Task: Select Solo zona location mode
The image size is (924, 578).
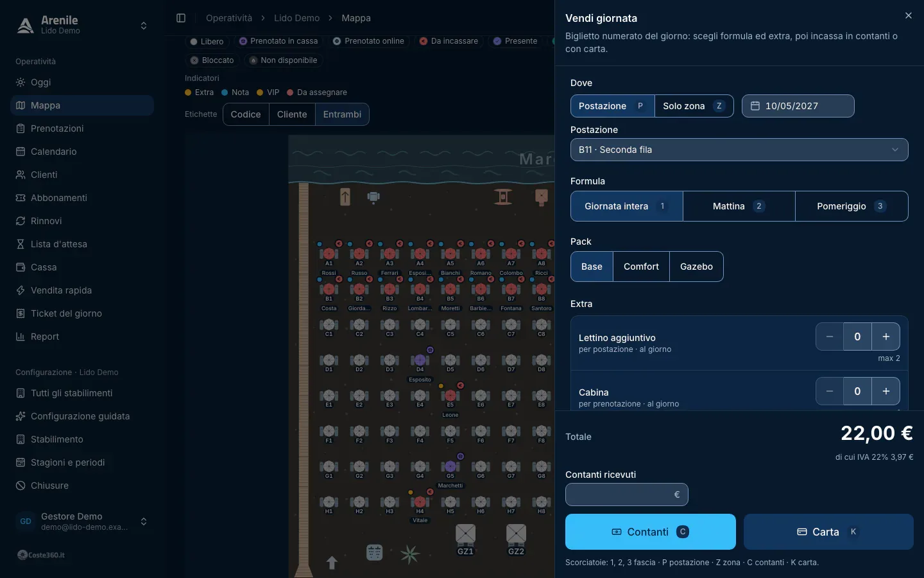Action: point(694,106)
